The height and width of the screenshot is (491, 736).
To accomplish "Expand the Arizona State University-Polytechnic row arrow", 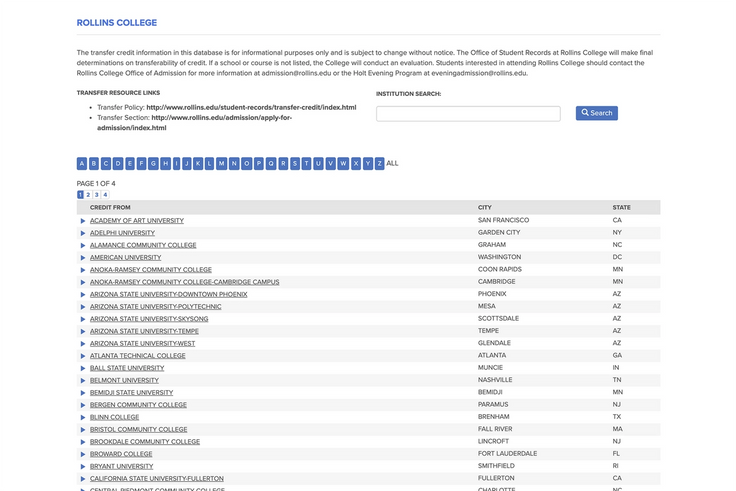I will point(83,307).
